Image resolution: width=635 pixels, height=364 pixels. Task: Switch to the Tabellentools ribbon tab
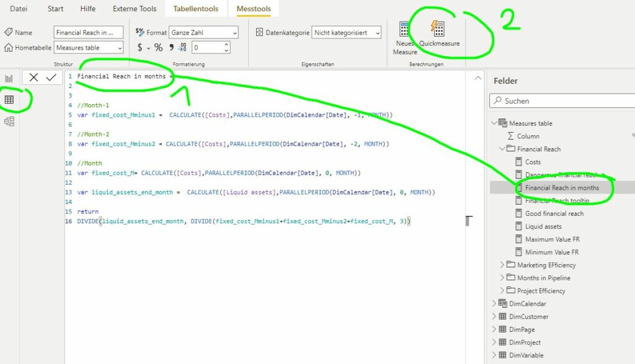196,9
